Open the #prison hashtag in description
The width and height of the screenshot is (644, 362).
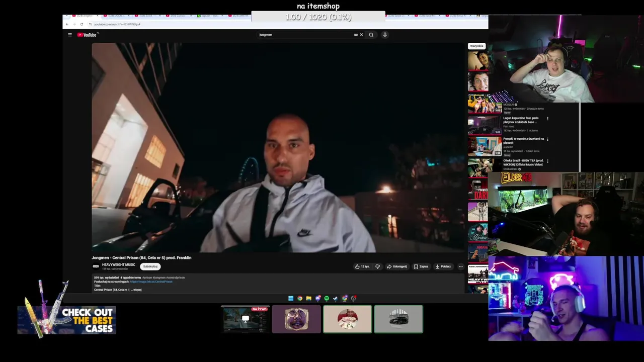tap(147, 278)
